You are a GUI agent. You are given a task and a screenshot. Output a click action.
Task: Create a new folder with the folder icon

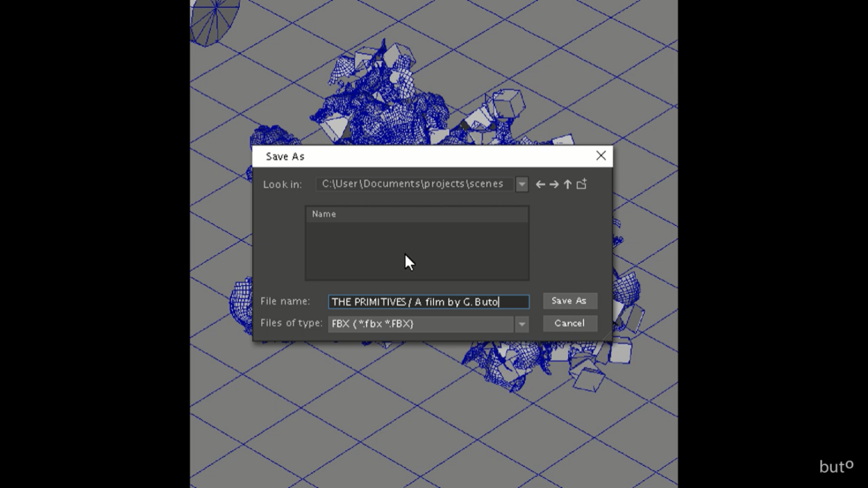(x=582, y=184)
